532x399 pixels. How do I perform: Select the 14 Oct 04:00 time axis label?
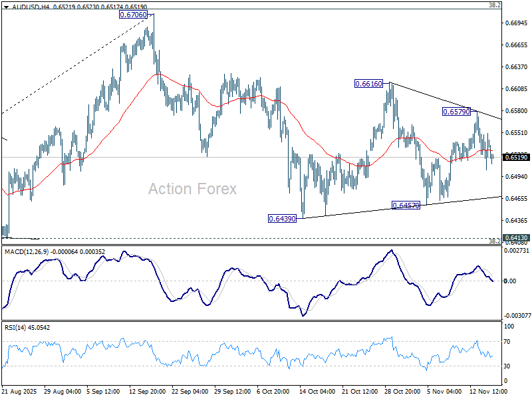point(315,390)
